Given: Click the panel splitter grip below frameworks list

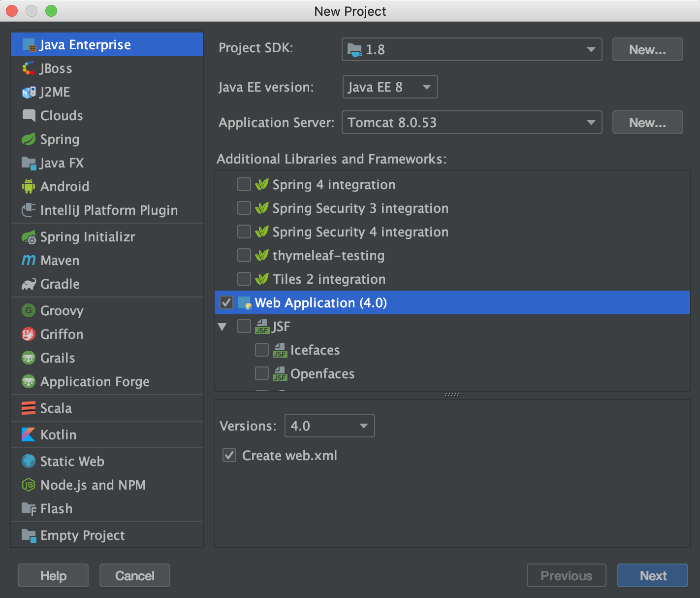Looking at the screenshot, I should tap(452, 395).
